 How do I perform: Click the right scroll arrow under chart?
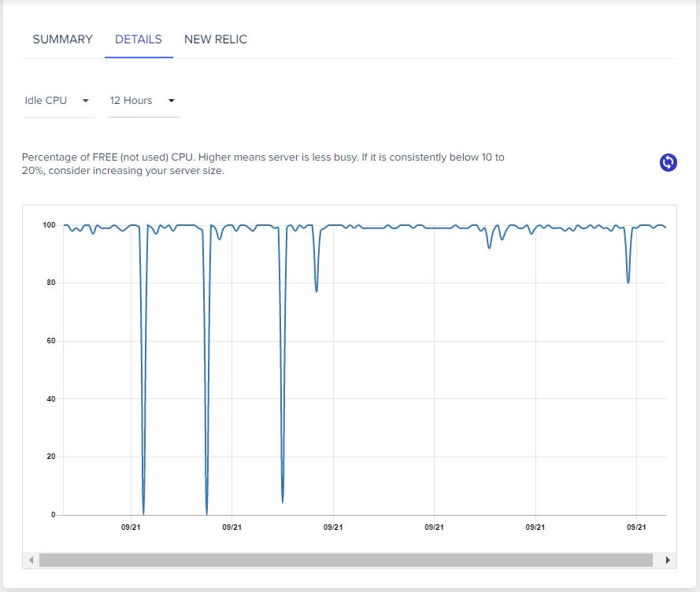[668, 560]
